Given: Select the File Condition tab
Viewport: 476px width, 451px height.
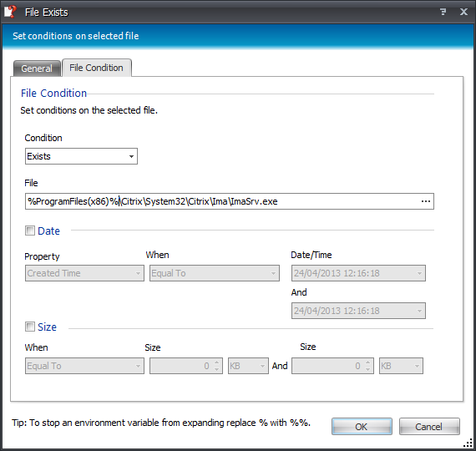Looking at the screenshot, I should tap(97, 68).
